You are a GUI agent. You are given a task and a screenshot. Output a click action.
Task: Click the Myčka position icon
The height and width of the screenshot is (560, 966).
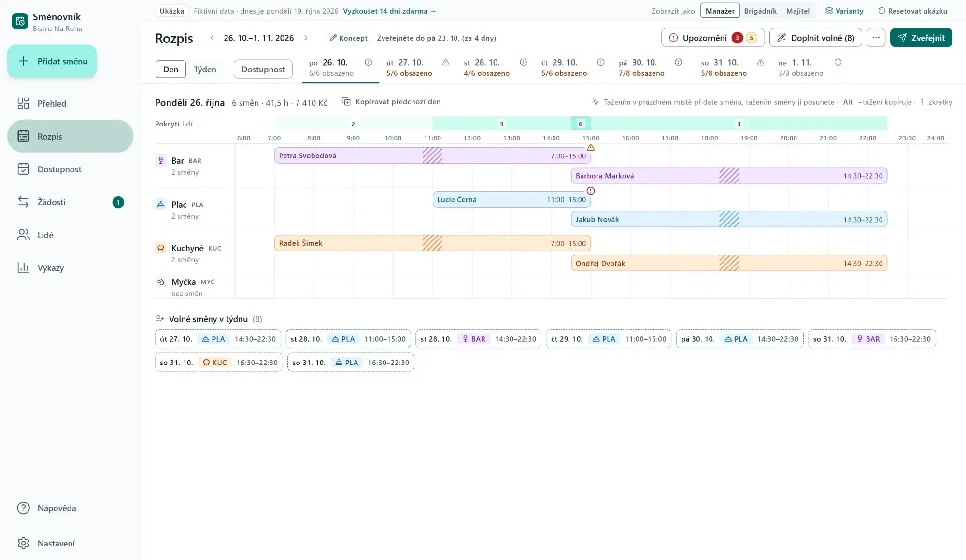pos(161,281)
